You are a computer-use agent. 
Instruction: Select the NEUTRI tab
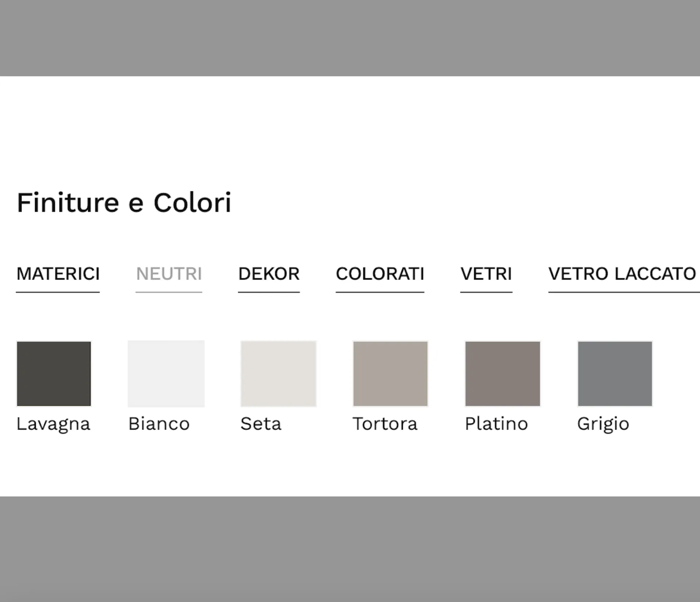[x=169, y=274]
